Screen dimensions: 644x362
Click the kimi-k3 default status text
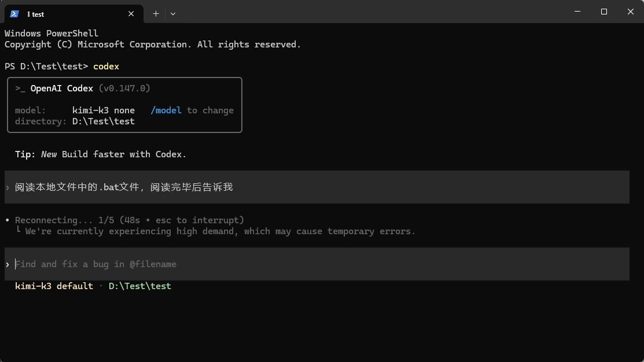coord(54,286)
